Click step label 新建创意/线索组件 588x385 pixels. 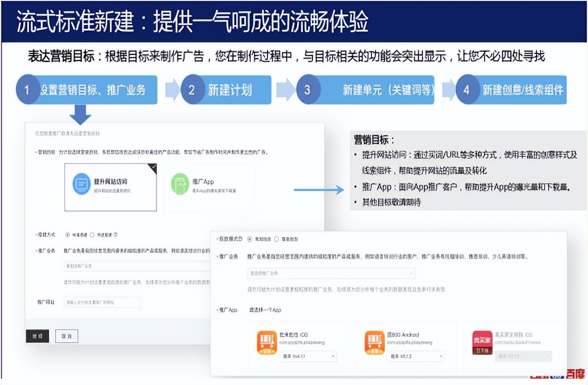pos(523,90)
